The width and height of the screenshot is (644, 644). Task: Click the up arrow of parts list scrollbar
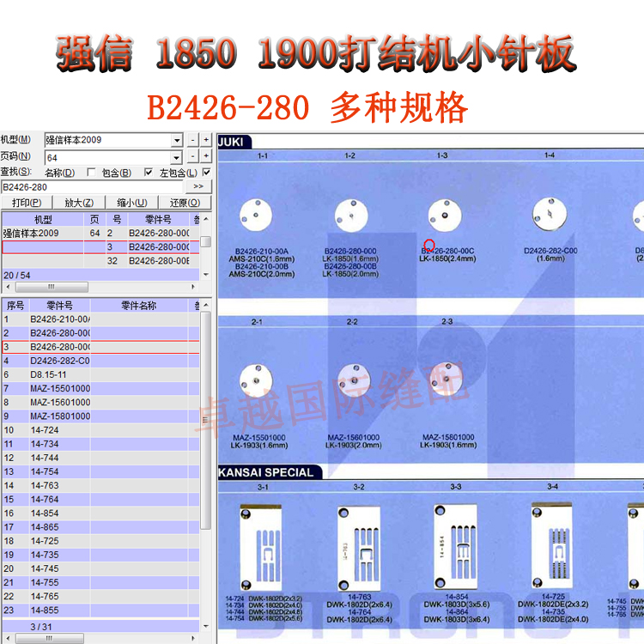click(x=206, y=305)
